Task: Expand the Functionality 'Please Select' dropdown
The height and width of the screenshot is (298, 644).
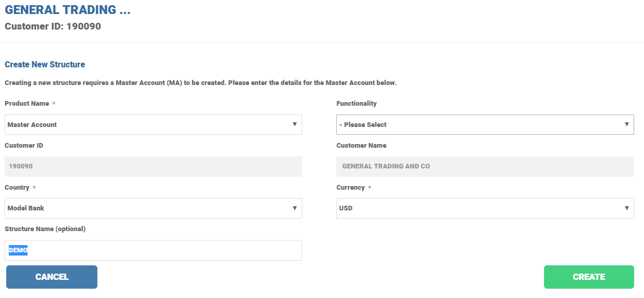Action: pos(484,124)
